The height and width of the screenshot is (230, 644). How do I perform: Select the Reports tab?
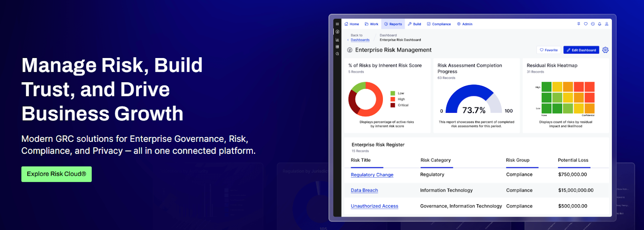[x=393, y=24]
